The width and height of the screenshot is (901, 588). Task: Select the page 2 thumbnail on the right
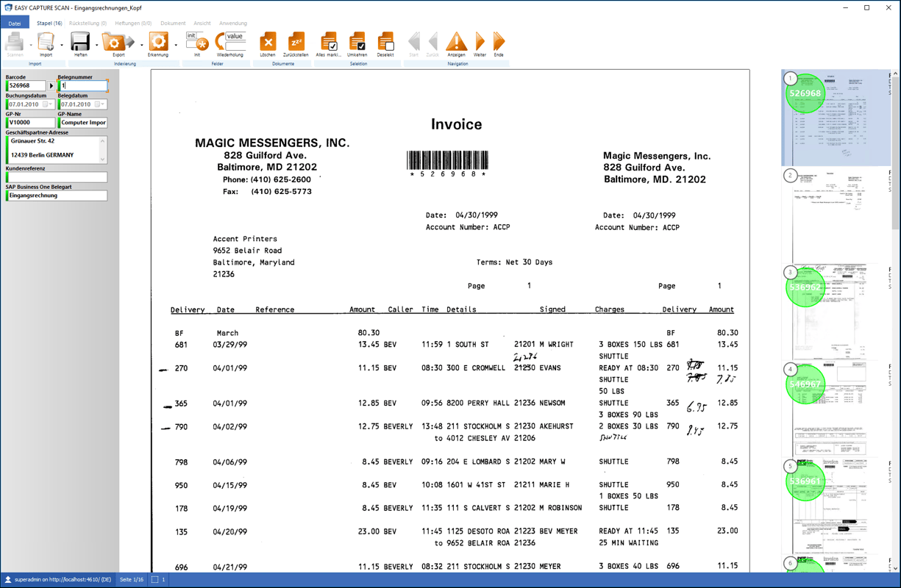coord(835,213)
